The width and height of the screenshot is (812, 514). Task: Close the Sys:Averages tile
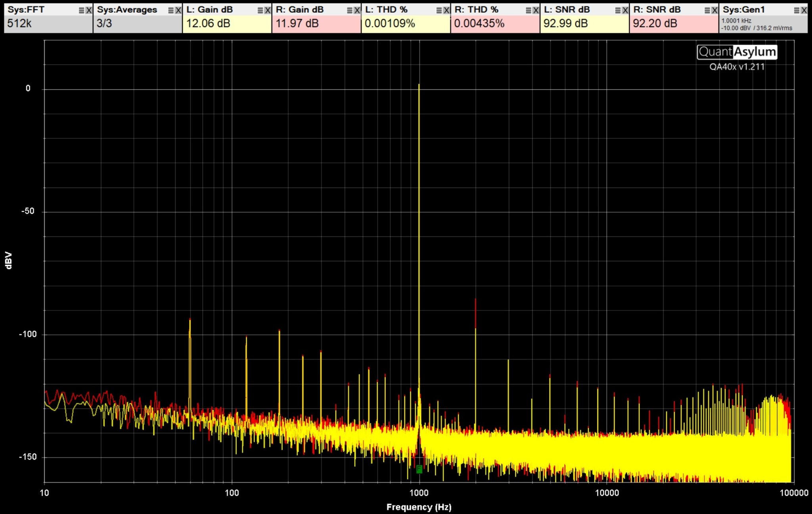178,10
